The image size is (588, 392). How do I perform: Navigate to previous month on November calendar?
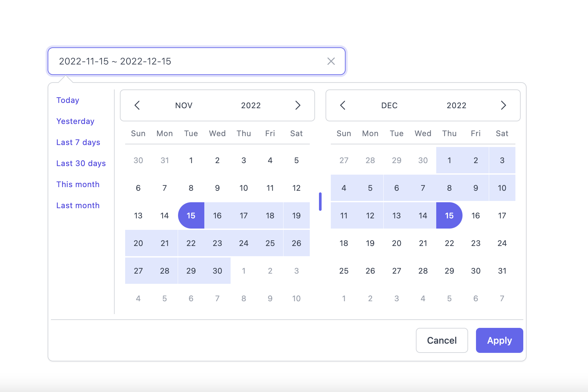(137, 105)
